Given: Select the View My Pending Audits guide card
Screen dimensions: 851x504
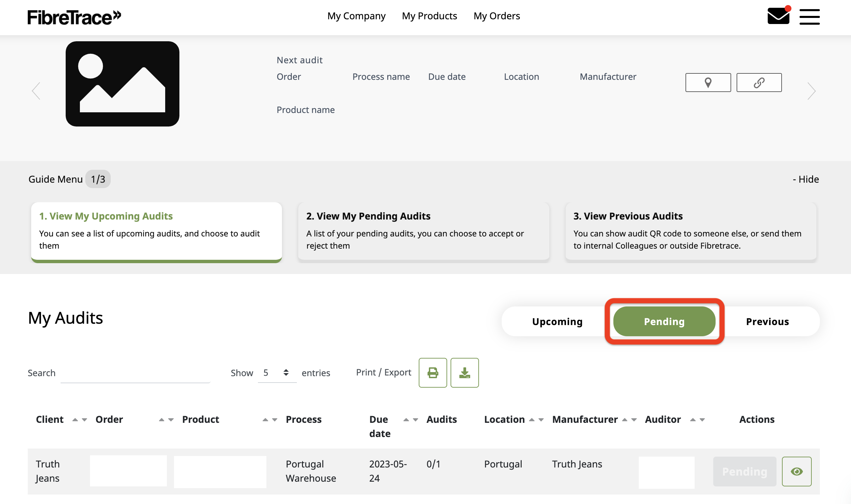Looking at the screenshot, I should coord(423,231).
